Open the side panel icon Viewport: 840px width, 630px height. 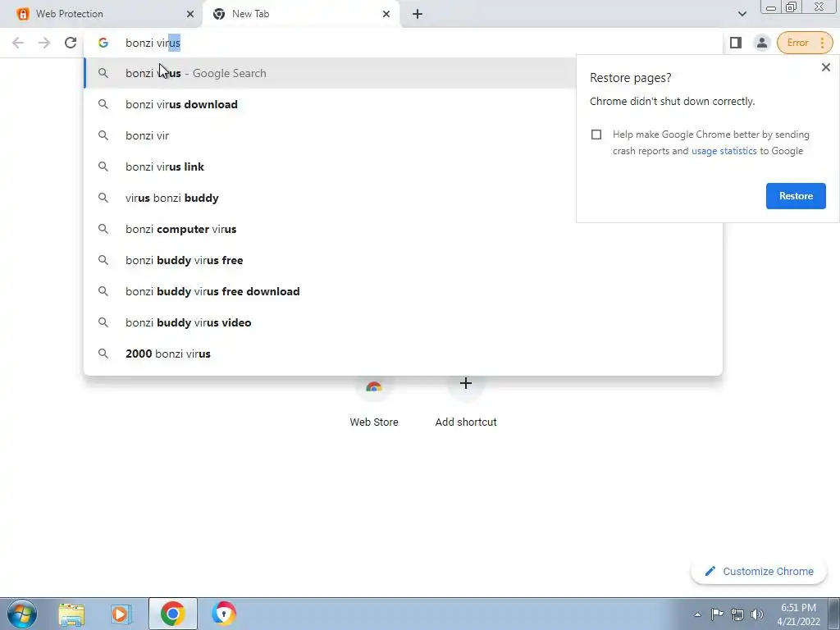click(736, 43)
